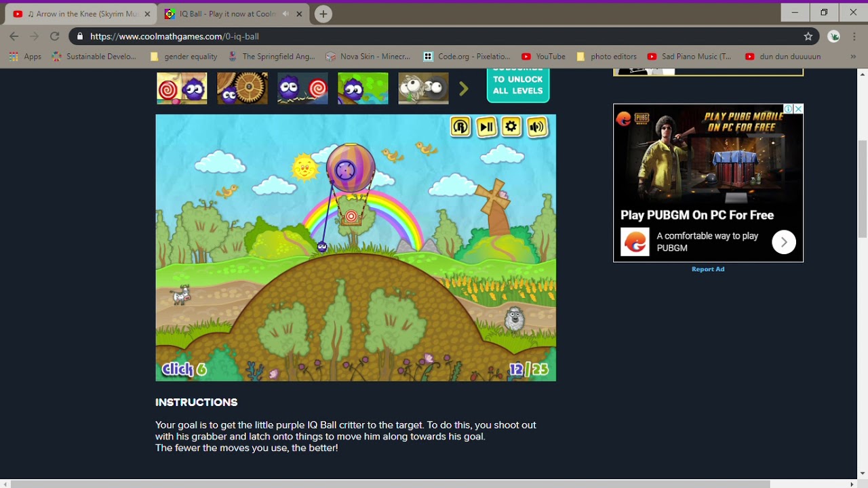The image size is (868, 488).
Task: Switch to Arrow in the Knee tab
Action: (81, 14)
